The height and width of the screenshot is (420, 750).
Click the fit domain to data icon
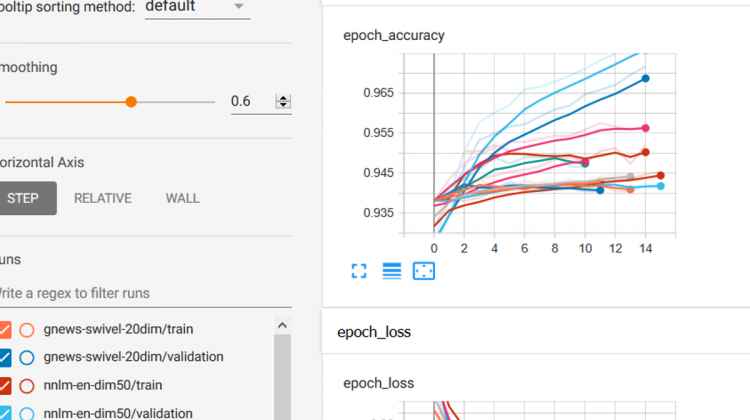423,271
